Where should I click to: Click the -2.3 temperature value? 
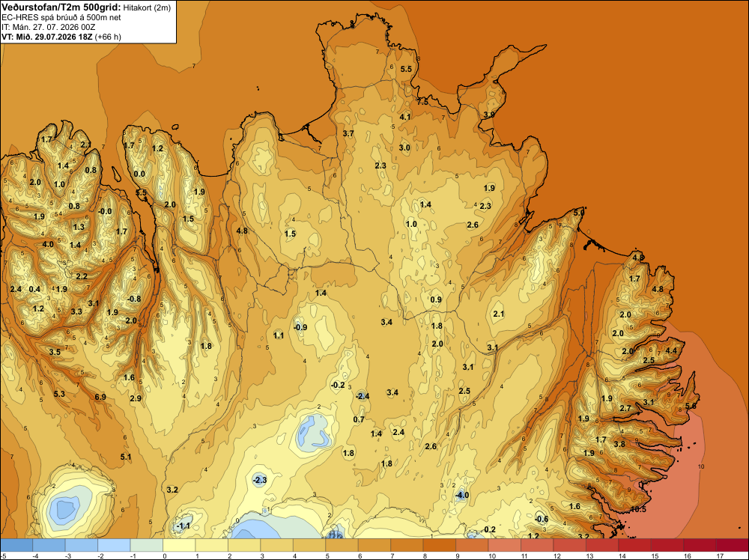coord(259,480)
